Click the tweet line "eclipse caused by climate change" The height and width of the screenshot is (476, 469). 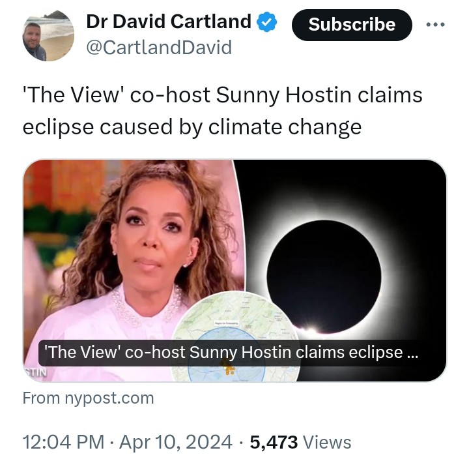tap(192, 126)
